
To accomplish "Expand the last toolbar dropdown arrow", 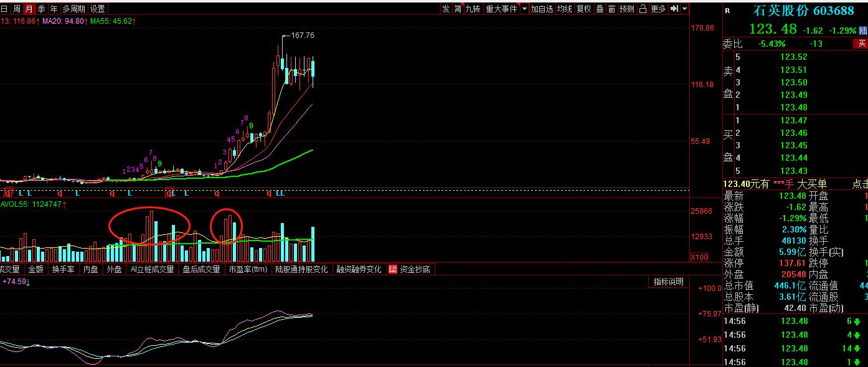I will [x=685, y=9].
